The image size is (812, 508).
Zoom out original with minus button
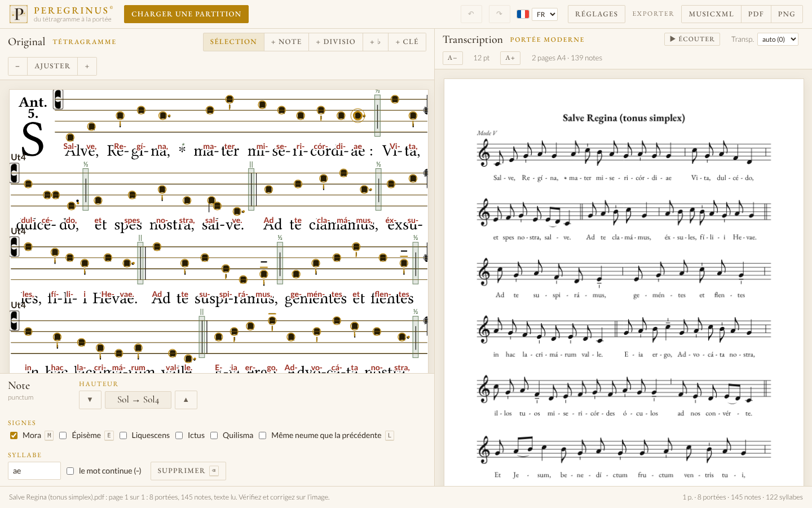pyautogui.click(x=17, y=66)
